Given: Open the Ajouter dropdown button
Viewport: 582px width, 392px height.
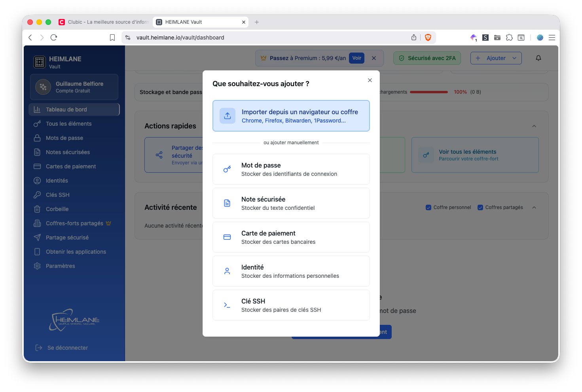Looking at the screenshot, I should [x=496, y=58].
